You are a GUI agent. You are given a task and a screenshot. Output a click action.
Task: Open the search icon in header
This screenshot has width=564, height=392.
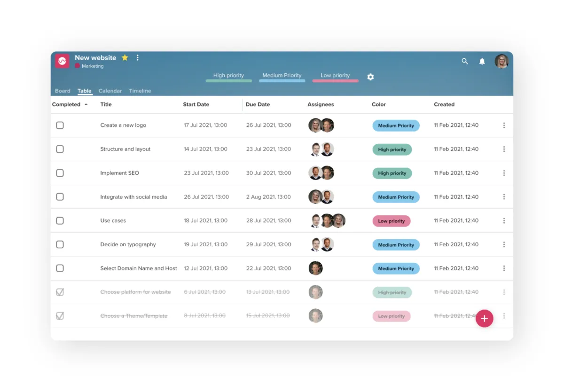click(465, 61)
